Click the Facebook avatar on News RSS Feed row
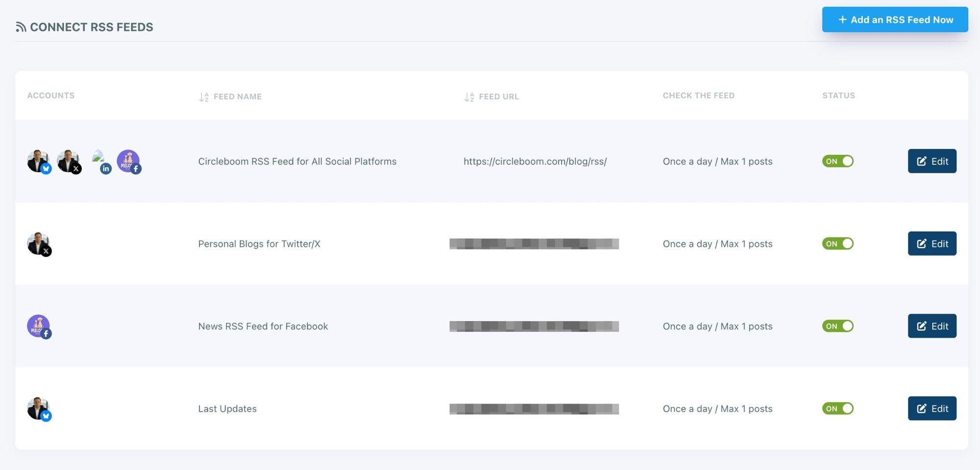The image size is (980, 470). [39, 326]
